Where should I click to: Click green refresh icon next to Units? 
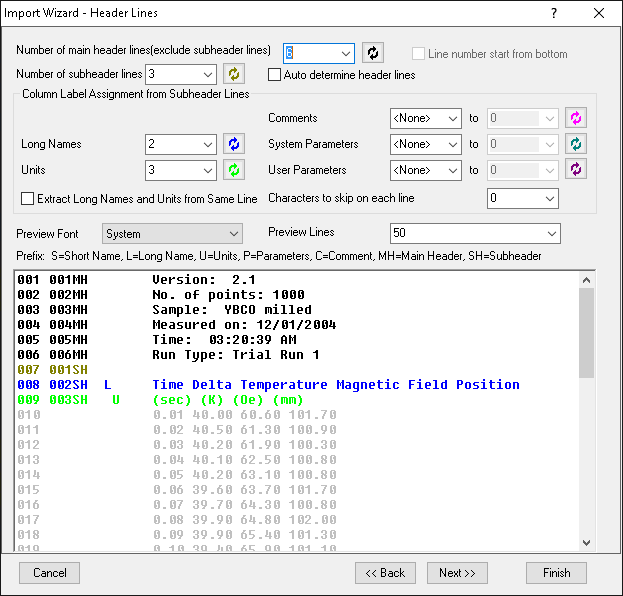[234, 170]
